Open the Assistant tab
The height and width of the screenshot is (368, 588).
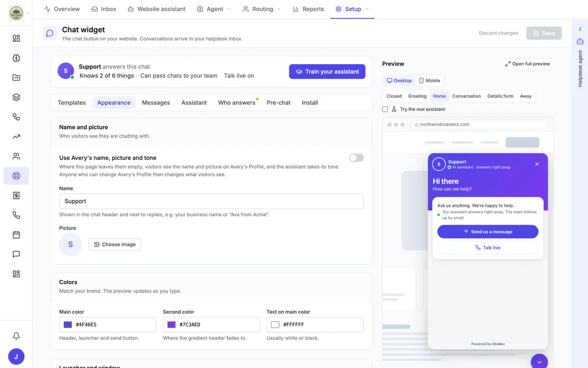(x=194, y=103)
